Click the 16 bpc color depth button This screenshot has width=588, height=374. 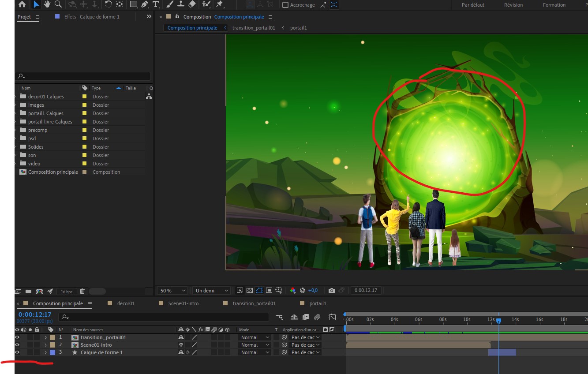(67, 292)
